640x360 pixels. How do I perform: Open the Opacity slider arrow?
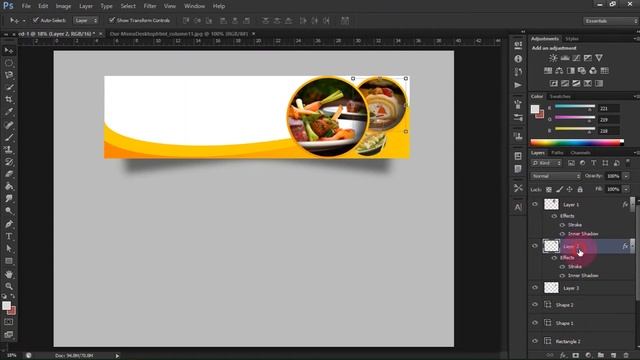point(626,176)
